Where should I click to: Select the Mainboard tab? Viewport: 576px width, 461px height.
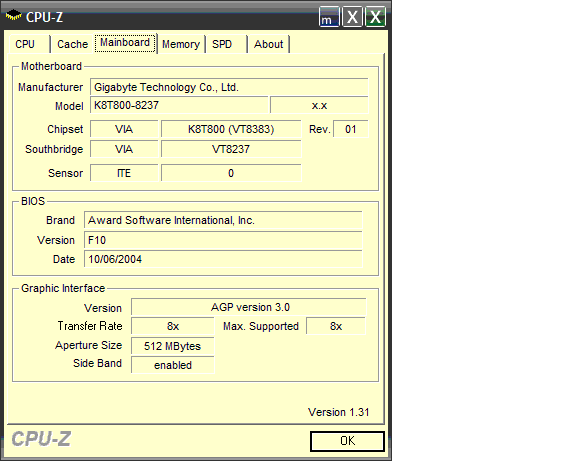(125, 43)
